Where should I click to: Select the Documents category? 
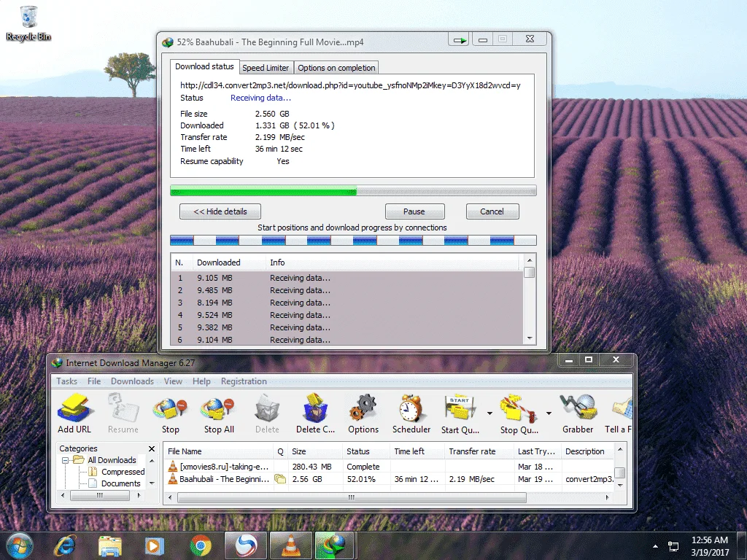click(120, 483)
